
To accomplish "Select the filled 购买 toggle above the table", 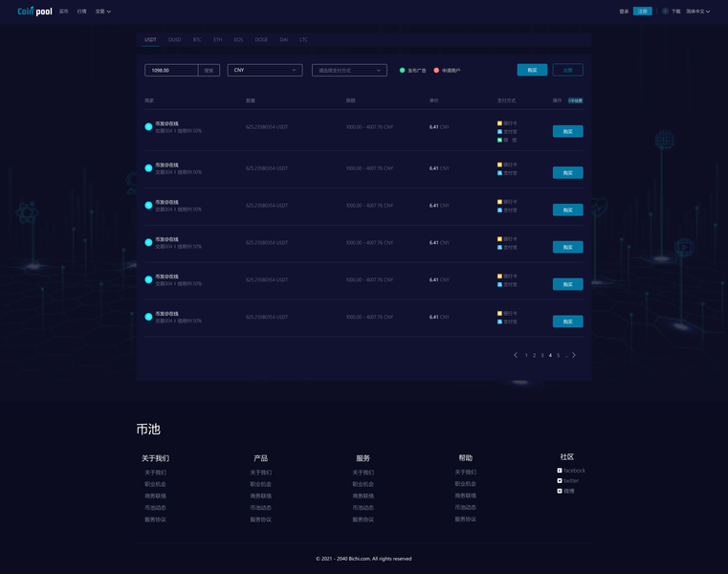I will (532, 70).
